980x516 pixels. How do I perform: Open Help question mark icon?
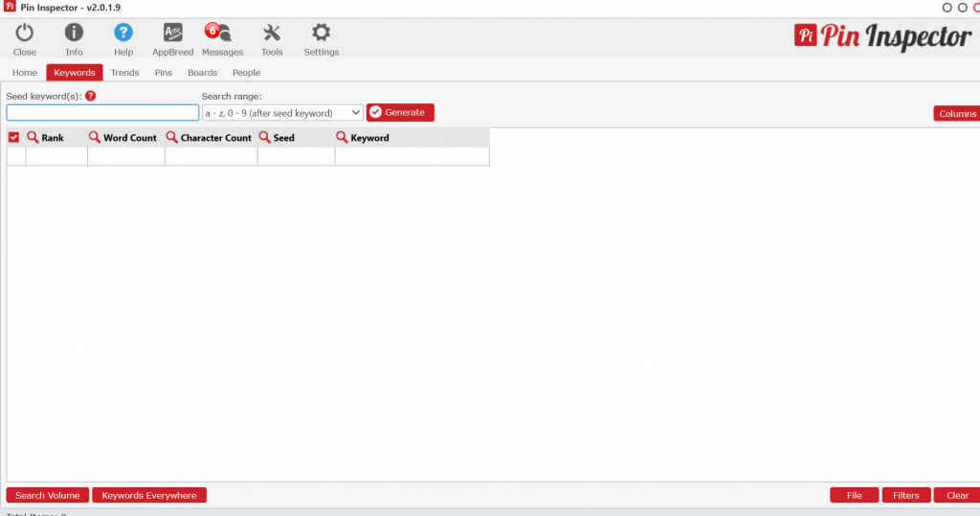tap(123, 34)
